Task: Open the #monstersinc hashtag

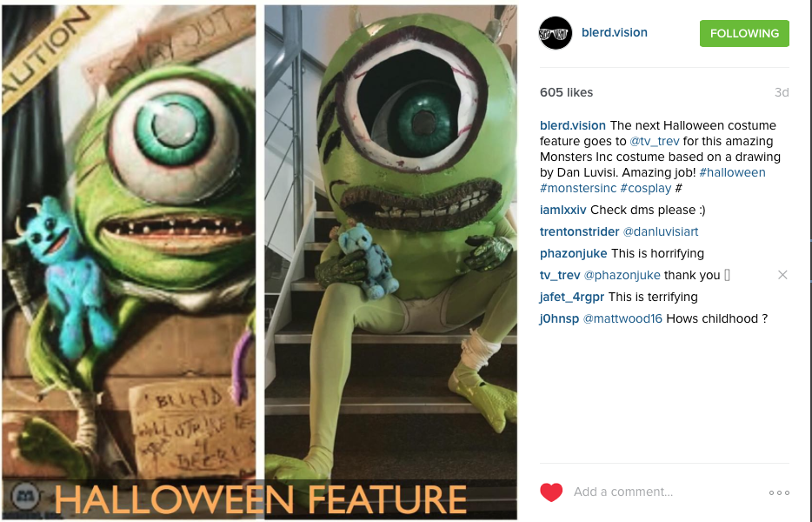Action: [578, 188]
